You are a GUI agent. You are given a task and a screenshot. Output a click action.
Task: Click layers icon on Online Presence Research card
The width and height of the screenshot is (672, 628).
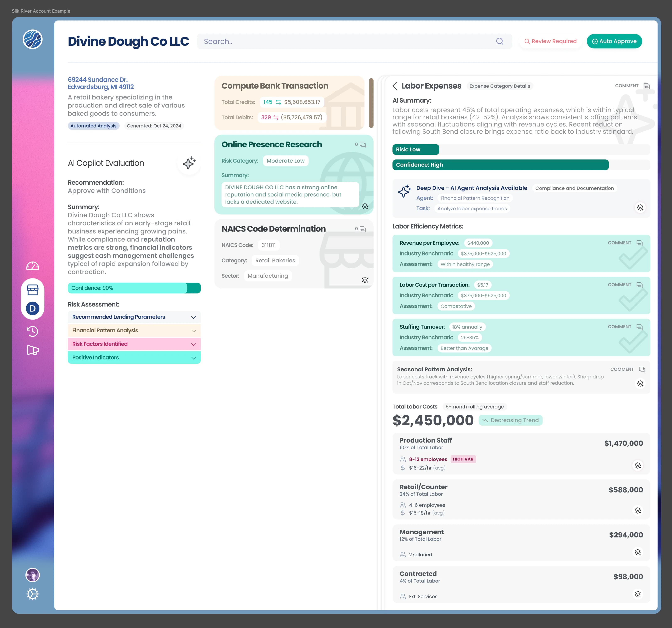365,206
